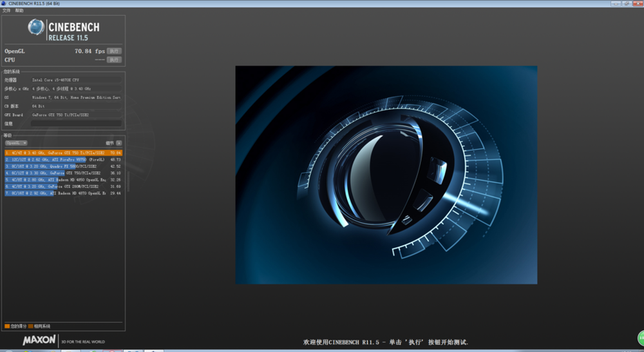
Task: Click the CB version field showing 64 Bit
Action: pyautogui.click(x=77, y=106)
